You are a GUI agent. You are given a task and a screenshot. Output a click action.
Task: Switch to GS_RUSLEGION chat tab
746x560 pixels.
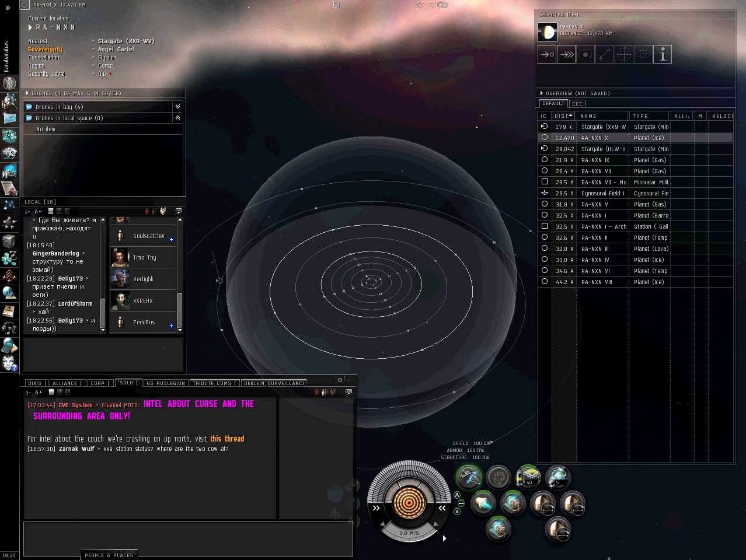(166, 383)
